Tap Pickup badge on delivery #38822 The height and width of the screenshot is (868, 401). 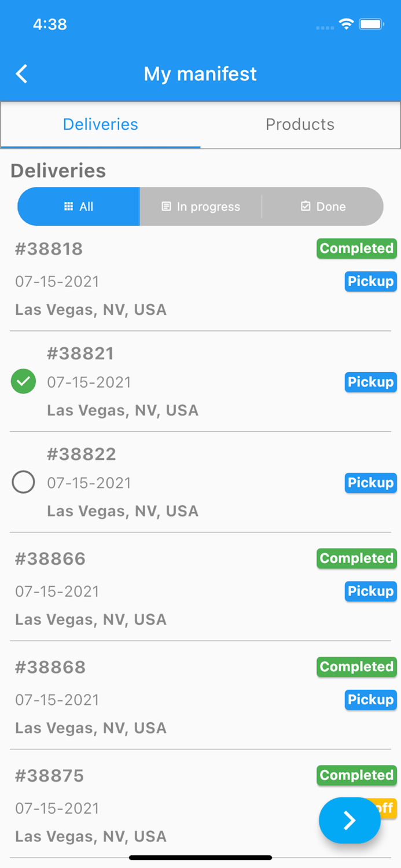(x=370, y=483)
